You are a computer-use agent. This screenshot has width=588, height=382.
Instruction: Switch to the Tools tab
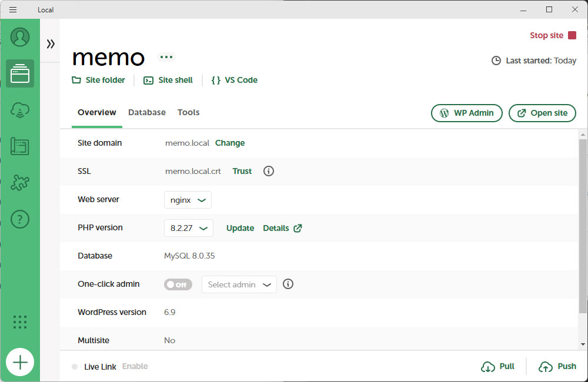[189, 112]
